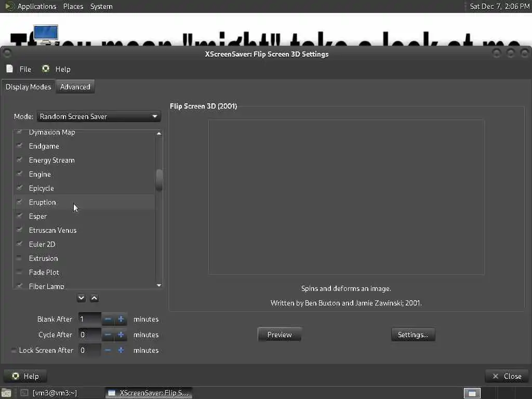Screen dimensions: 532x399
Task: Select the Fade Plot list entry
Action: [85, 272]
